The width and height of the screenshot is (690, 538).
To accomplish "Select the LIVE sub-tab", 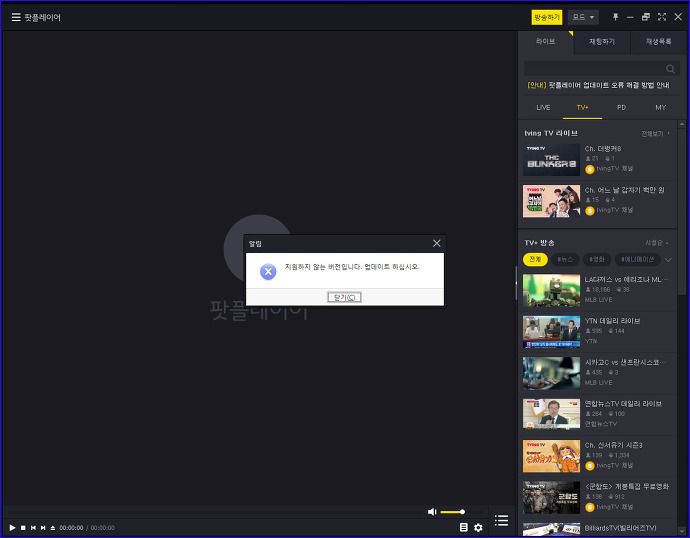I will [x=543, y=107].
